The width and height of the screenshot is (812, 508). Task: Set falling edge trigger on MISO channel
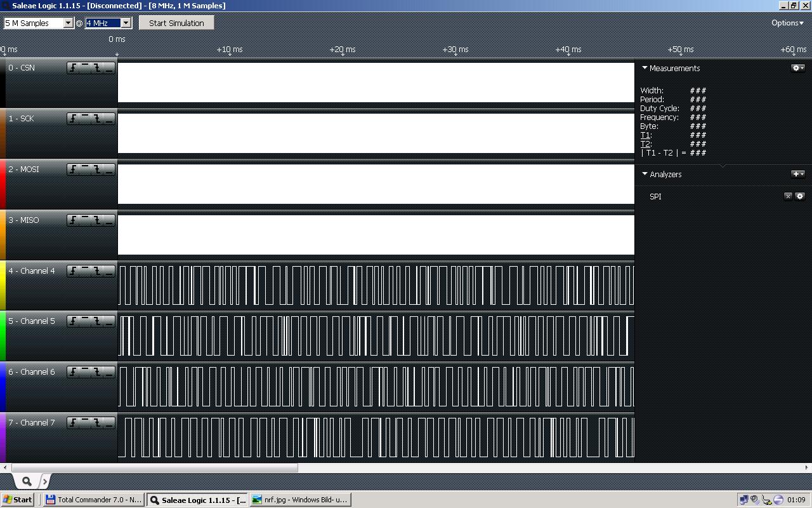(97, 220)
